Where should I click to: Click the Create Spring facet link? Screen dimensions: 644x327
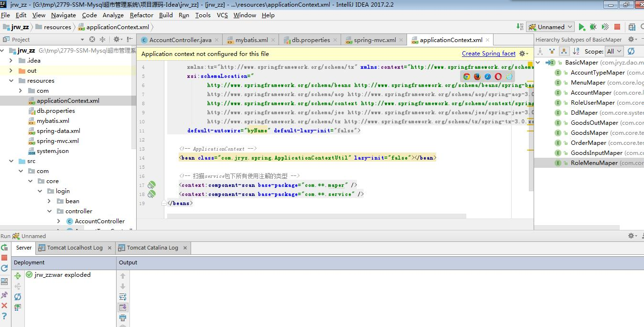[488, 53]
